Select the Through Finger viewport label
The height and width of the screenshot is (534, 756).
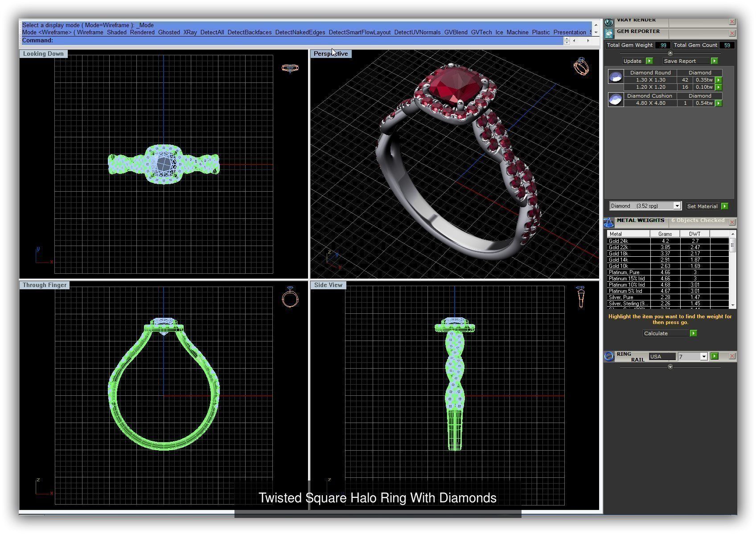click(45, 285)
